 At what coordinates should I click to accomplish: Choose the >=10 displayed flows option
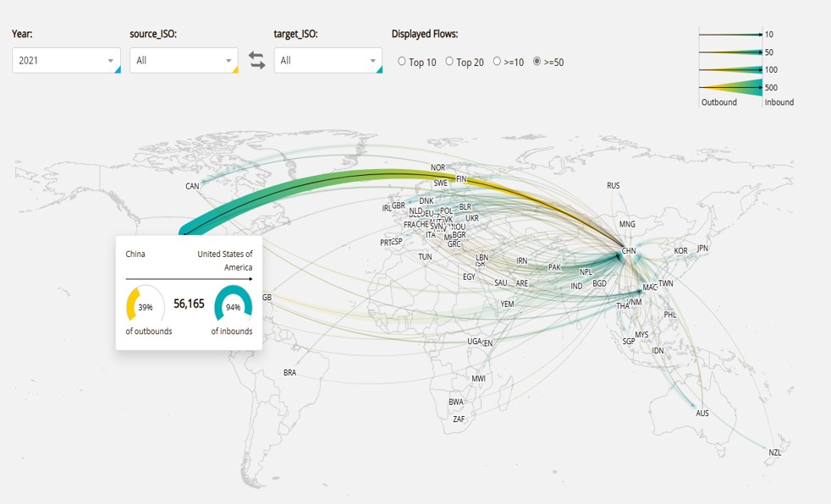(x=497, y=62)
